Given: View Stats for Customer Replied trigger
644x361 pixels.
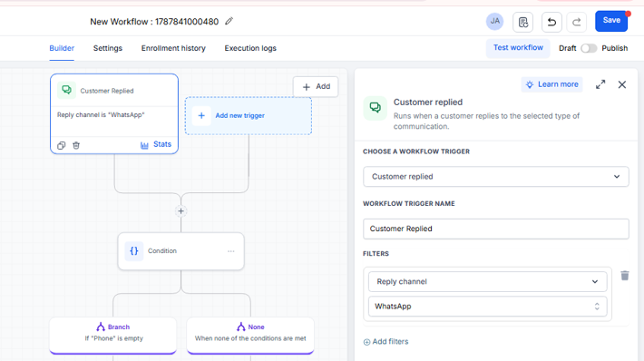Looking at the screenshot, I should (156, 144).
